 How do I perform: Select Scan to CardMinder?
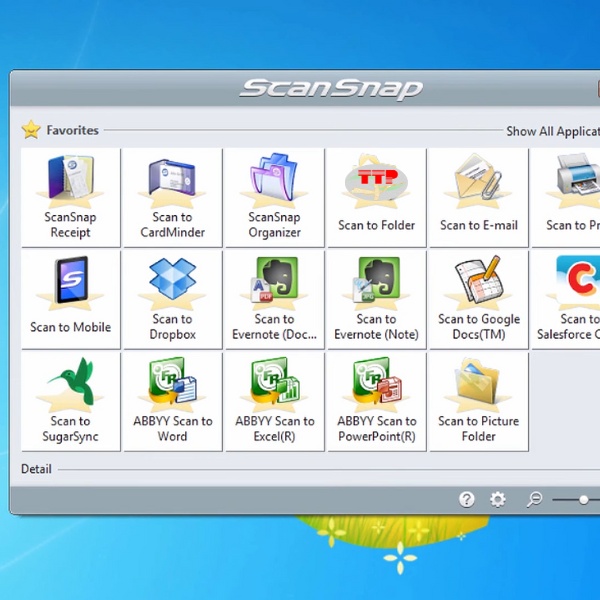point(172,197)
